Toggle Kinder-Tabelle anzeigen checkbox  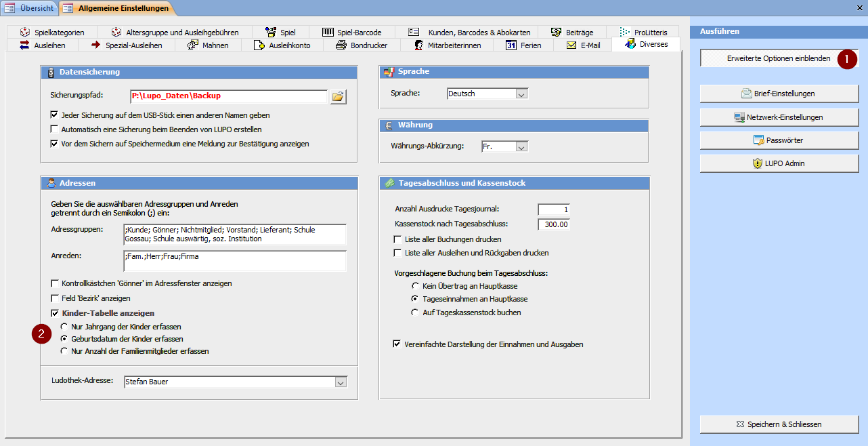pos(55,313)
